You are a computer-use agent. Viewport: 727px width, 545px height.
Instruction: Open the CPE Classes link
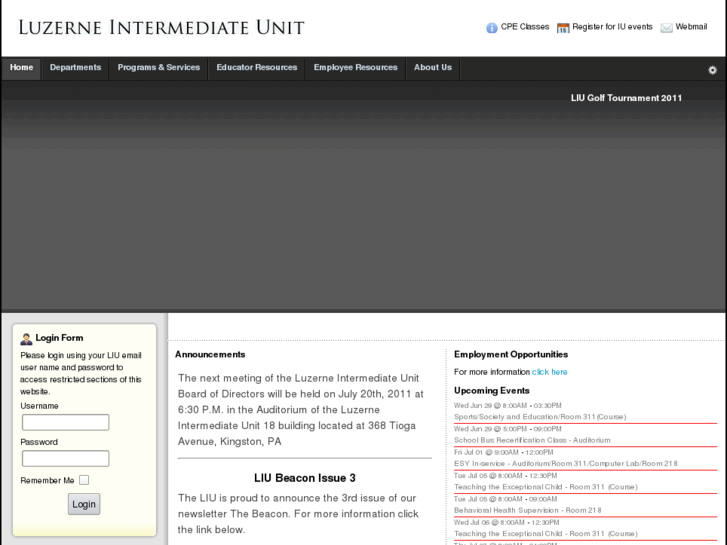tap(524, 27)
